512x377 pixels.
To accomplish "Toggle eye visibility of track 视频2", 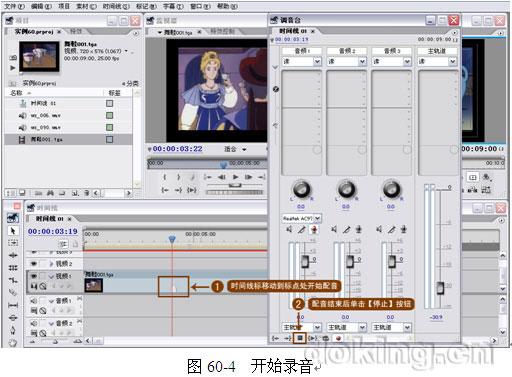I will 33,264.
